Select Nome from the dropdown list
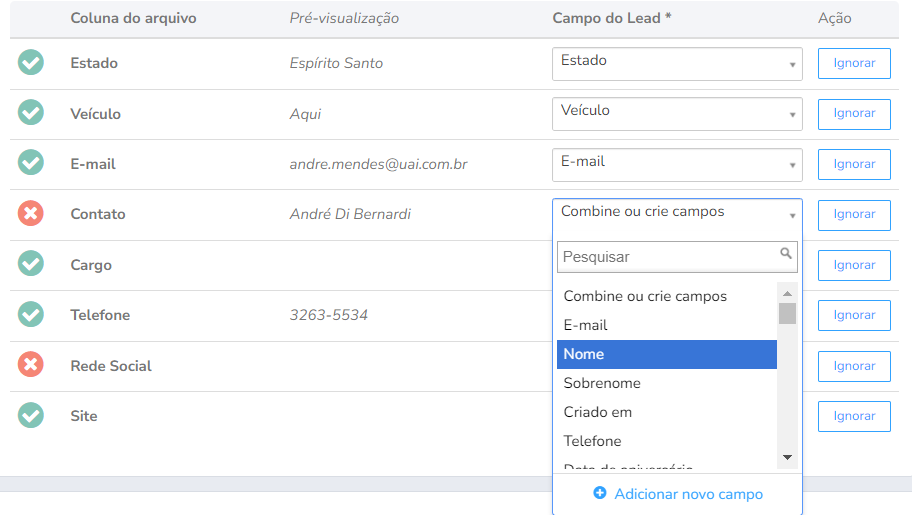Screen dimensions: 912x515 point(666,354)
